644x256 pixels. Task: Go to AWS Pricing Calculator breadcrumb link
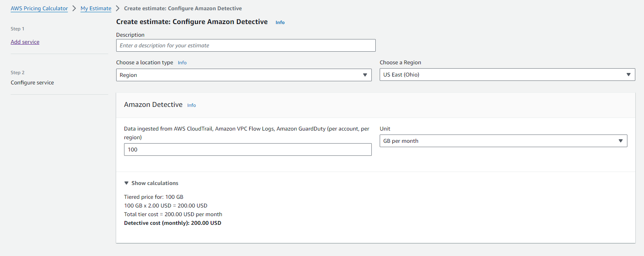pyautogui.click(x=39, y=8)
